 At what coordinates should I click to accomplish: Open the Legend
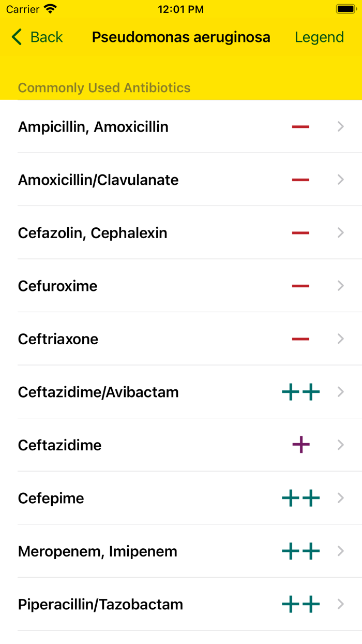(x=319, y=37)
